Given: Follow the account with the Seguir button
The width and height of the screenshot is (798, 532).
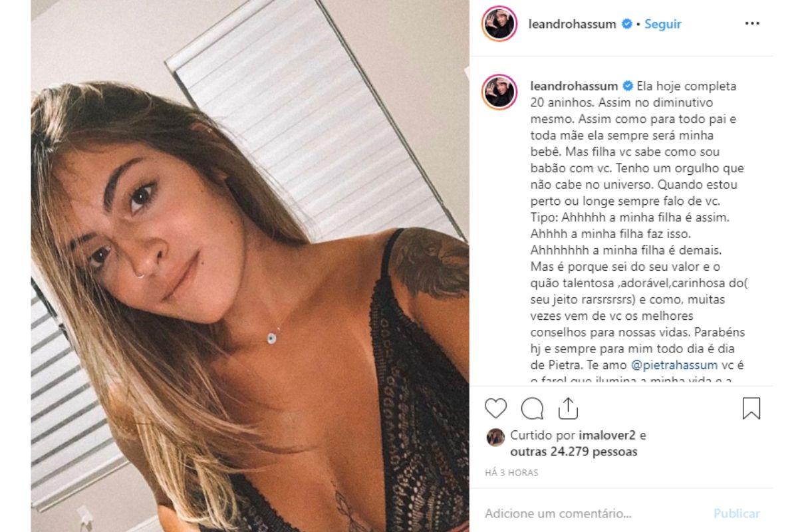Looking at the screenshot, I should click(x=662, y=25).
